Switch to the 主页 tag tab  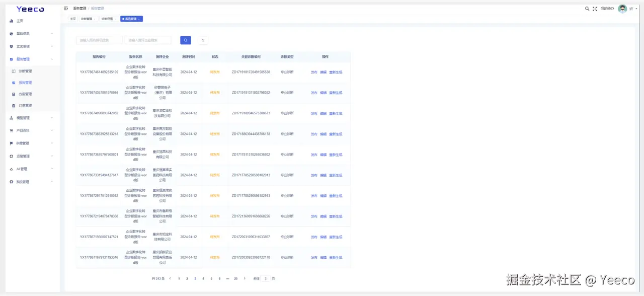coord(73,19)
